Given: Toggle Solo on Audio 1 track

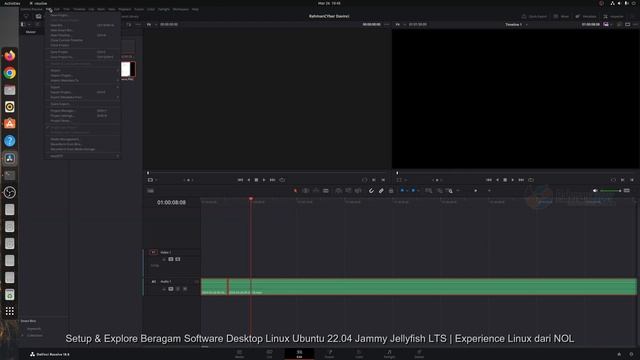Looking at the screenshot, I should [x=178, y=289].
